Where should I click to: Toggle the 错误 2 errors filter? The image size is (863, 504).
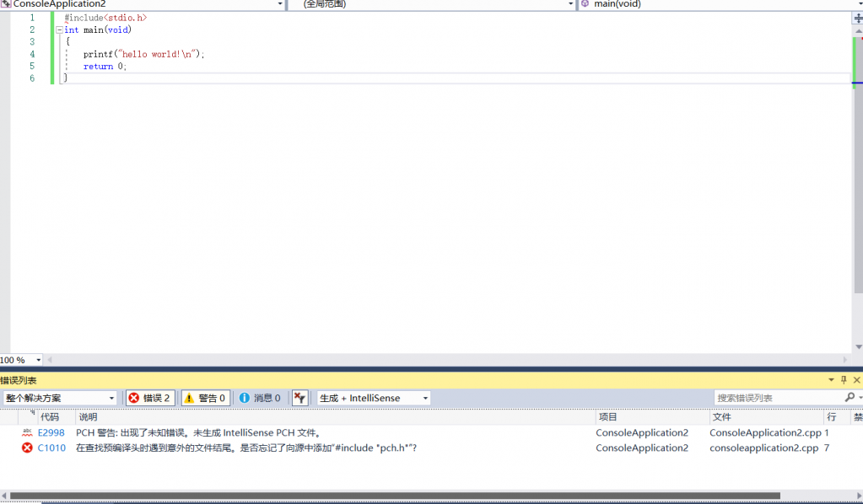[x=150, y=398]
